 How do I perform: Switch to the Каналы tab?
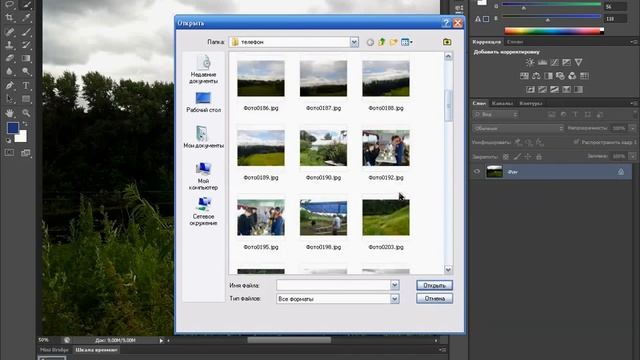click(502, 103)
